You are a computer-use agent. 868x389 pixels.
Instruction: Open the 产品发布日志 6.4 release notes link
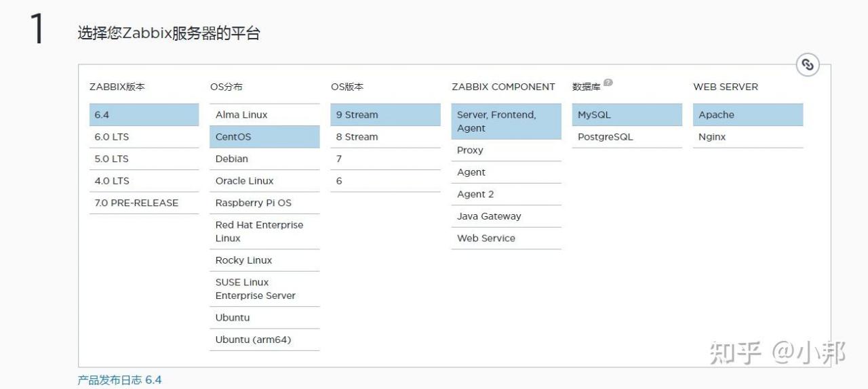click(x=120, y=380)
